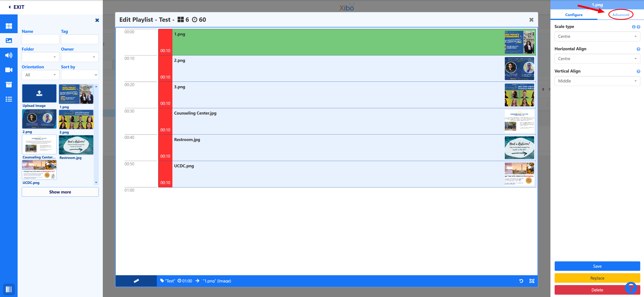Click the archive box sidebar icon

(9, 84)
